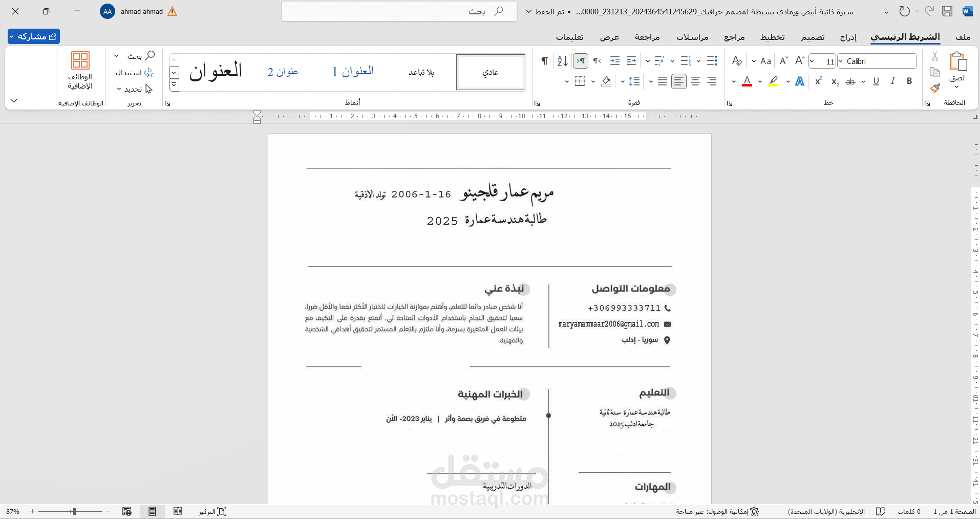The width and height of the screenshot is (980, 519).
Task: Click the مشاركة (Share) button
Action: tap(34, 36)
